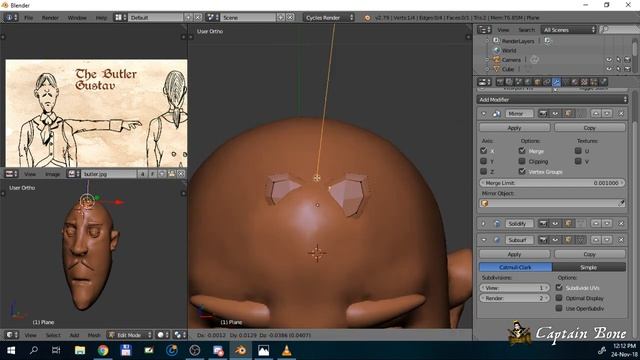Open the Edit Mode selector dropdown
Viewport: 640px width, 360px height.
129,335
